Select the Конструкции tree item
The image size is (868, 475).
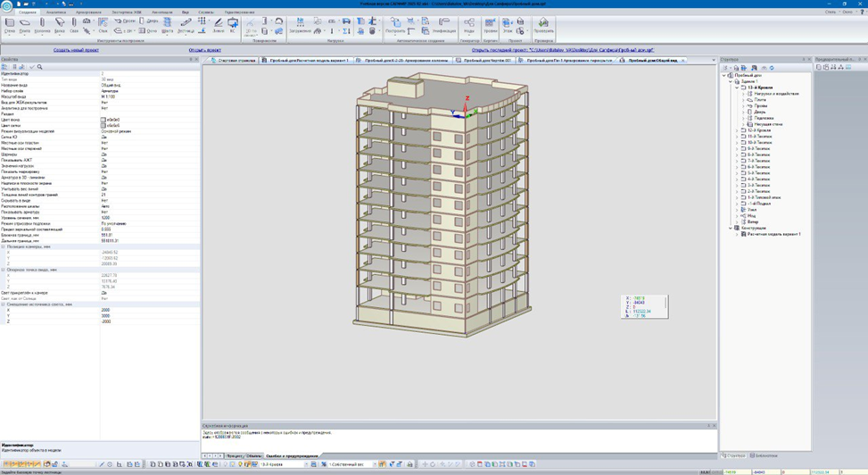(x=754, y=228)
